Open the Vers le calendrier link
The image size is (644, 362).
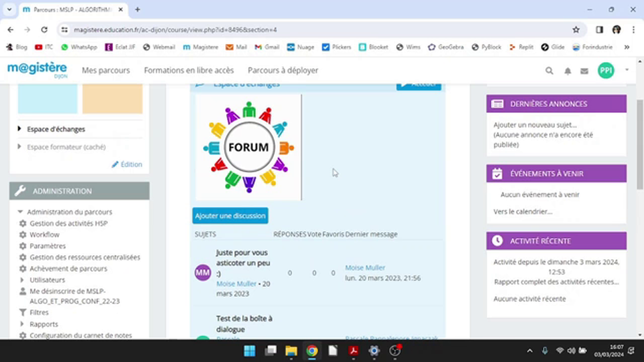click(523, 212)
